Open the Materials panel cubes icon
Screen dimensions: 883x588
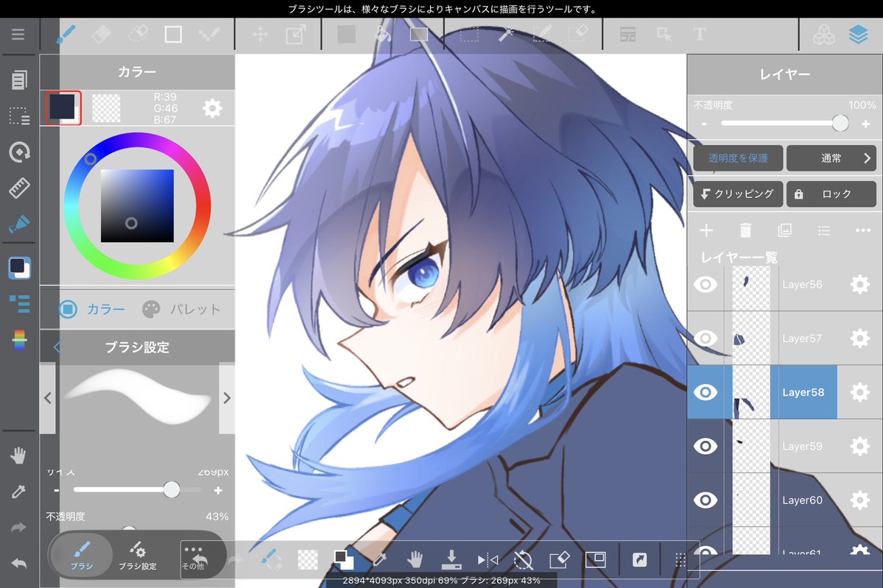824,35
